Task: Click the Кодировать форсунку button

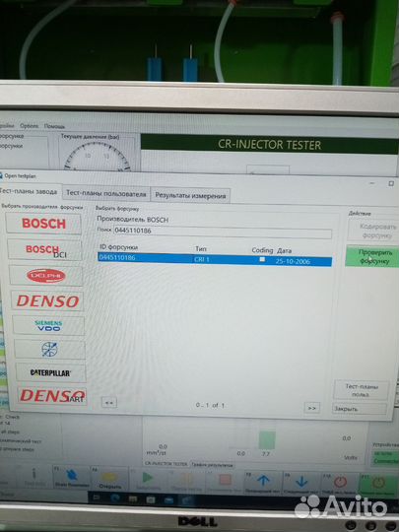Action: (x=374, y=231)
